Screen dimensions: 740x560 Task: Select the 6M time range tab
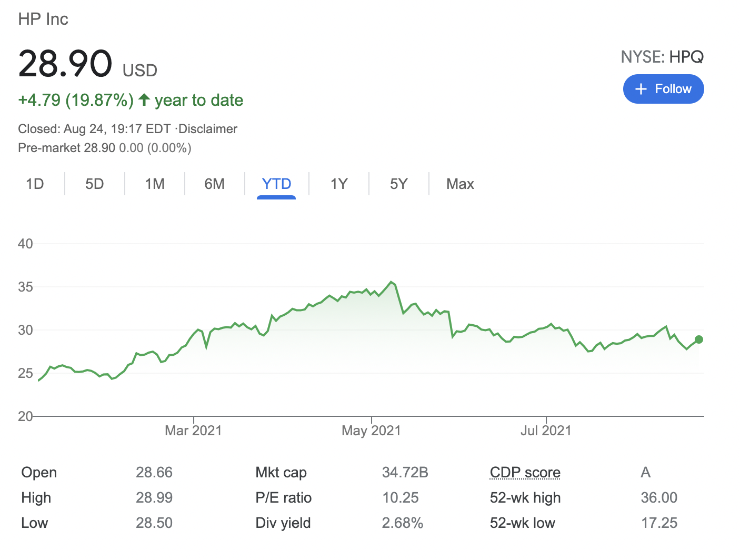coord(215,184)
